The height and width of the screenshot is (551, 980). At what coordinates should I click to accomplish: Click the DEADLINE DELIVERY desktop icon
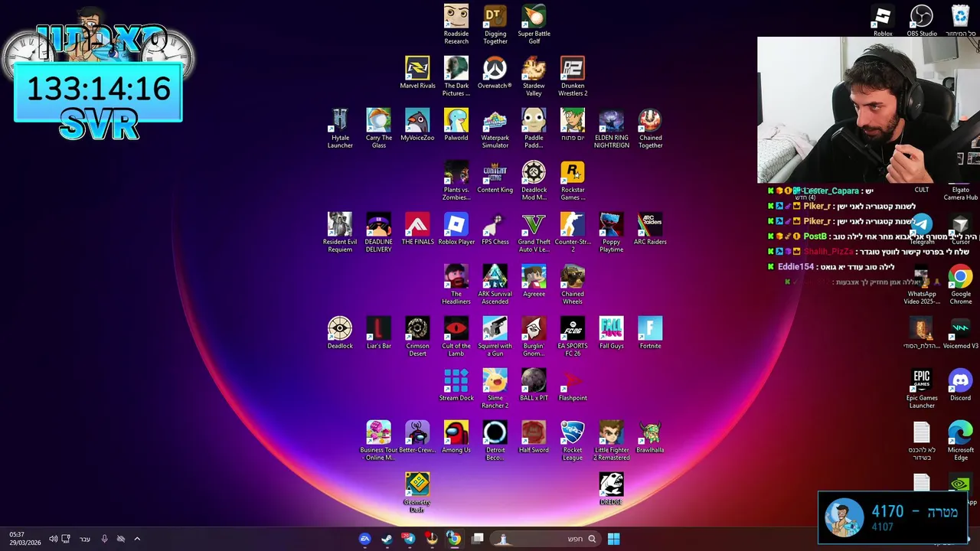[379, 233]
